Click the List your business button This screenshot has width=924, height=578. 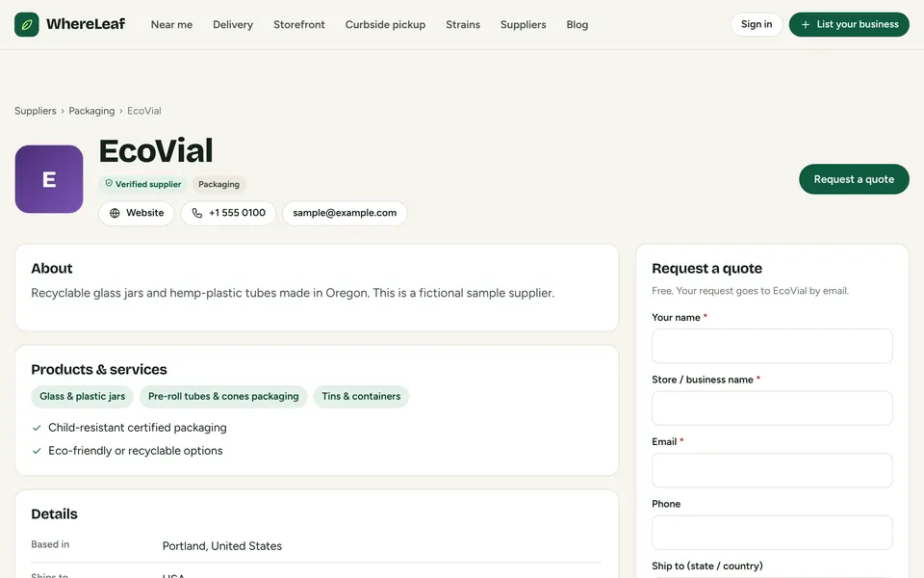click(849, 24)
